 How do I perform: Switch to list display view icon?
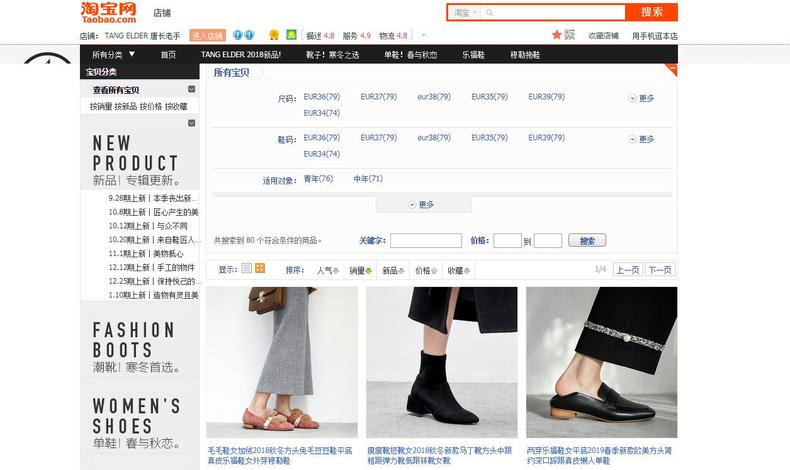coord(246,268)
